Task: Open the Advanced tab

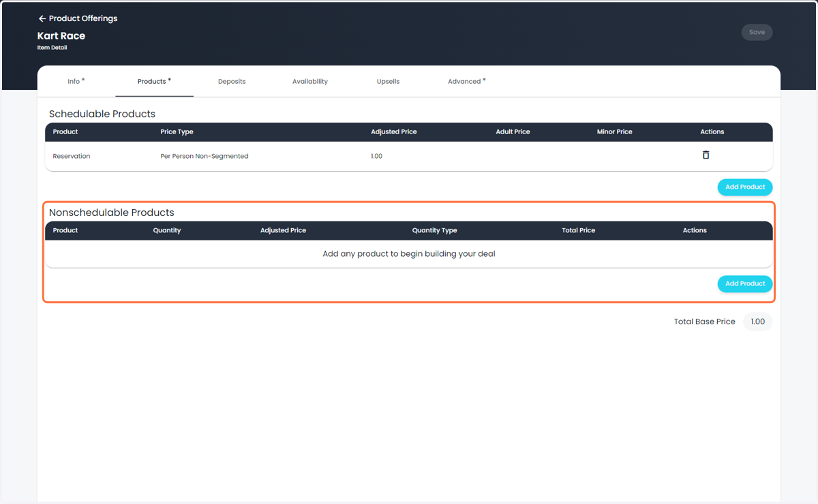Action: tap(467, 81)
